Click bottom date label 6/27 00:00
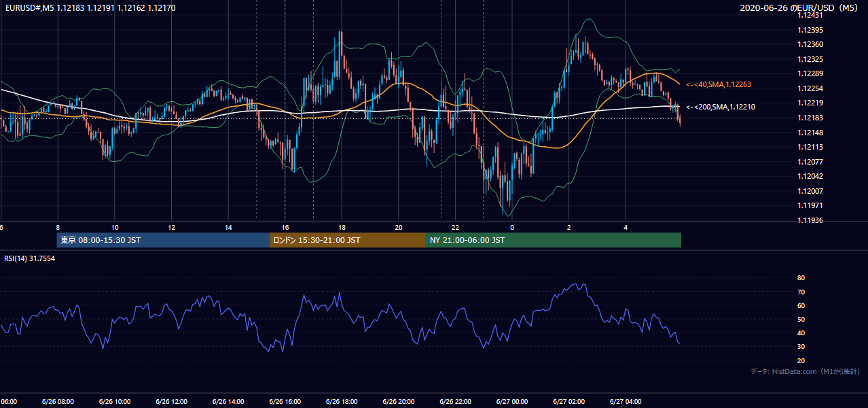The image size is (868, 408). (512, 402)
